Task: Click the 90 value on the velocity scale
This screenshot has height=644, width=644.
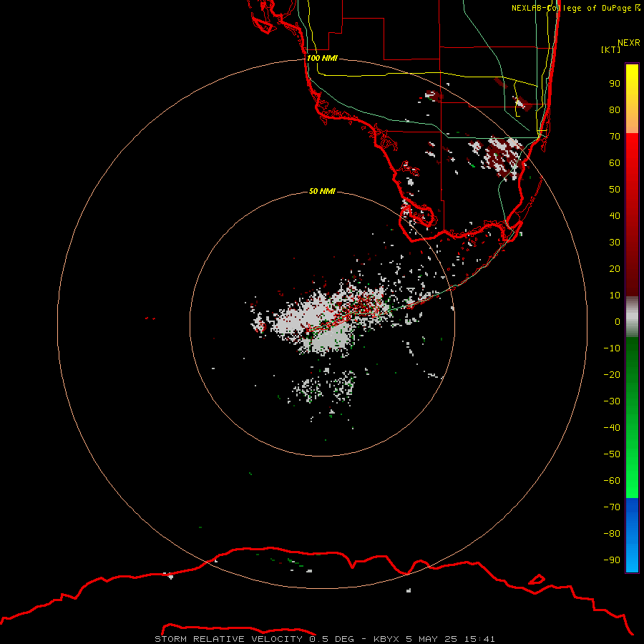Action: point(615,84)
